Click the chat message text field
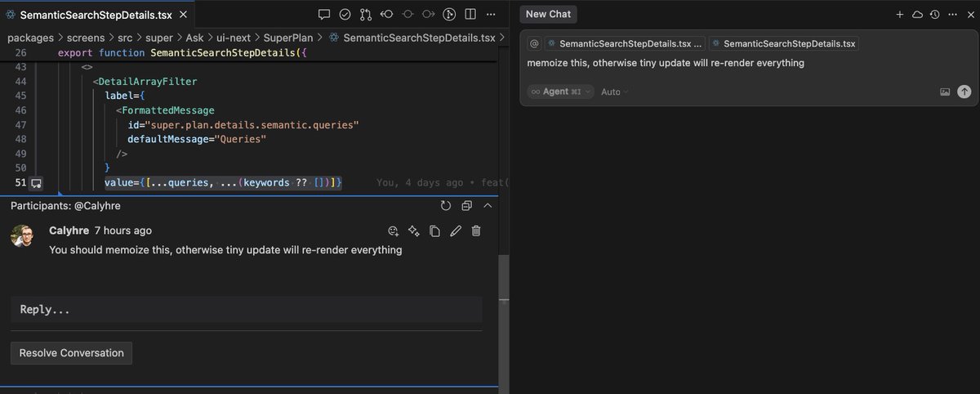This screenshot has width=980, height=394. tap(747, 63)
